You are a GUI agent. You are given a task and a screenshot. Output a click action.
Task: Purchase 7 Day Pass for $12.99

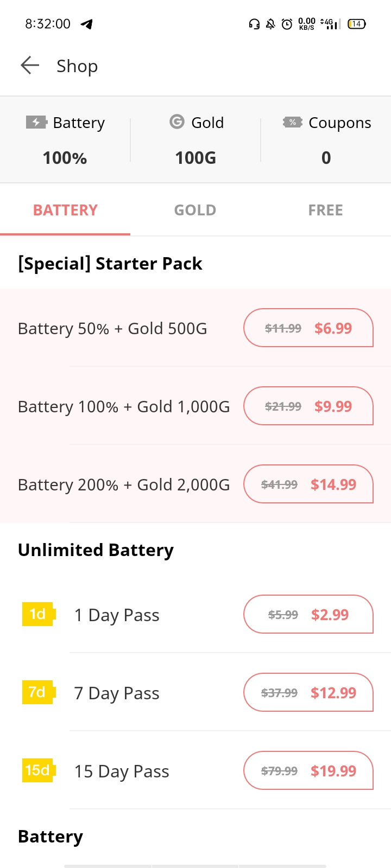pos(308,692)
